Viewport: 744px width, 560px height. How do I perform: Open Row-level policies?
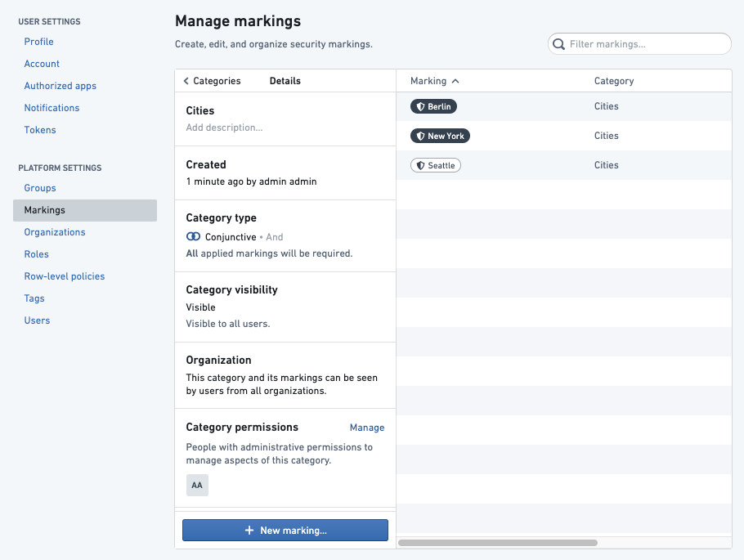pos(65,276)
